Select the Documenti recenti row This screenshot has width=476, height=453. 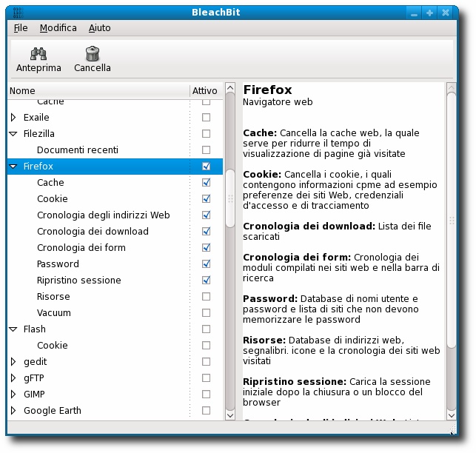(x=115, y=150)
